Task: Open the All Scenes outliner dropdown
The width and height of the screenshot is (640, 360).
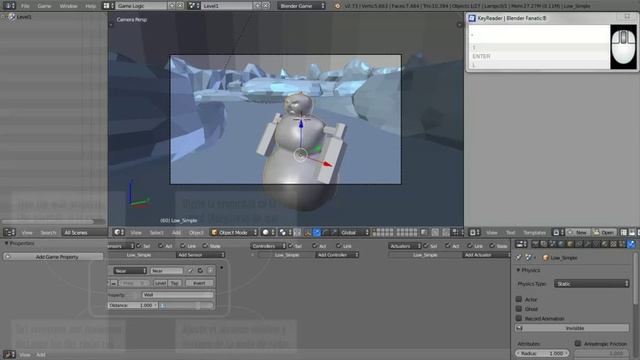Action: point(84,232)
